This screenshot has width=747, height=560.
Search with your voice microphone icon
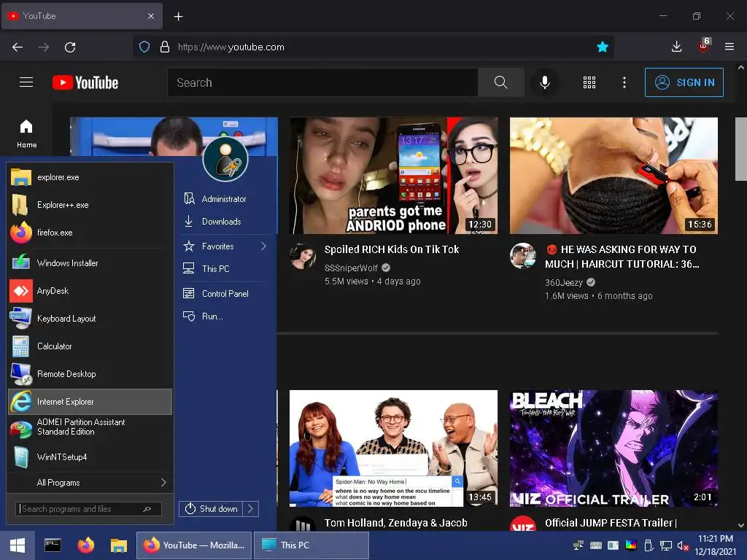pos(544,82)
